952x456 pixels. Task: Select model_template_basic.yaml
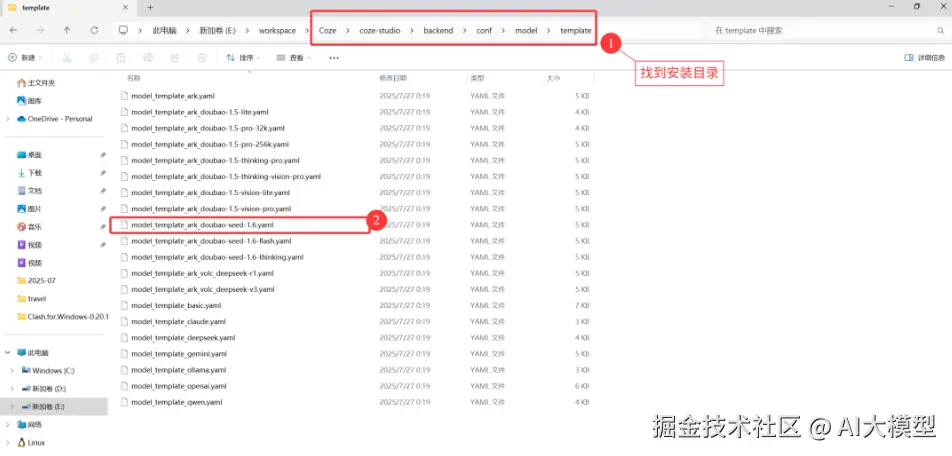176,305
